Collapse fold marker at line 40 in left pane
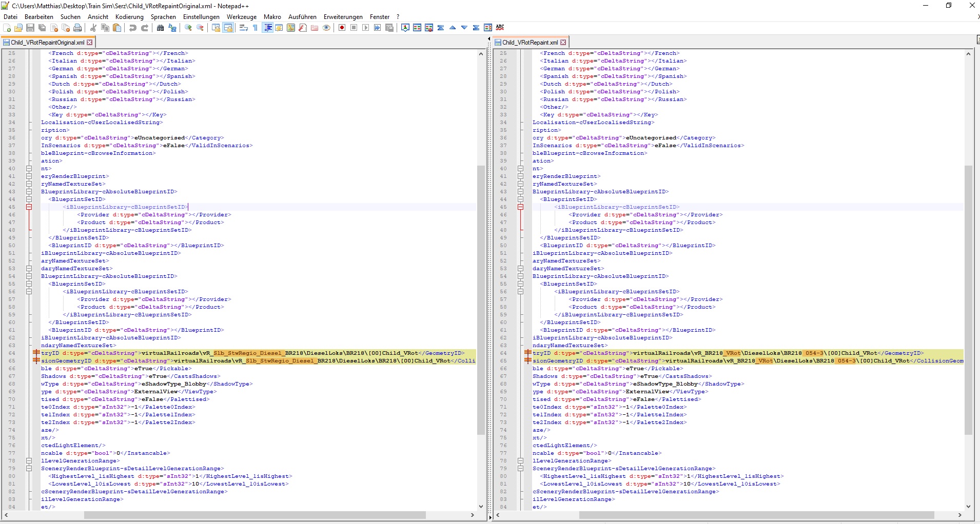 (29, 169)
